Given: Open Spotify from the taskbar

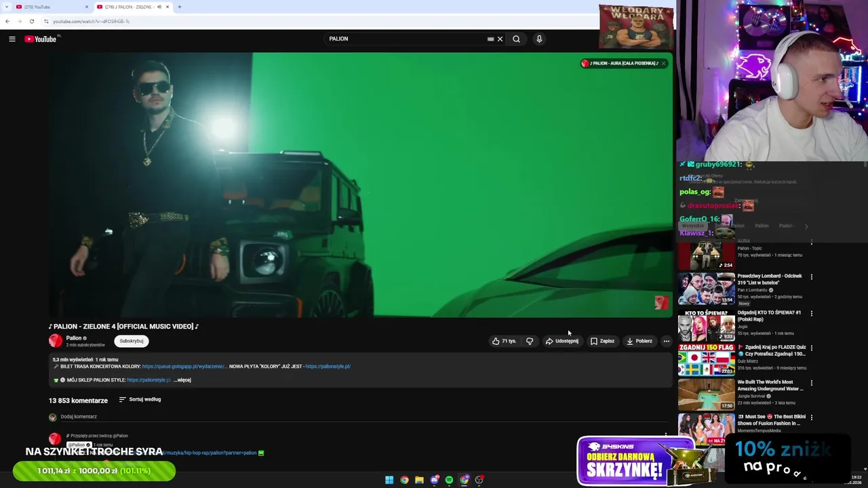Looking at the screenshot, I should point(449,480).
